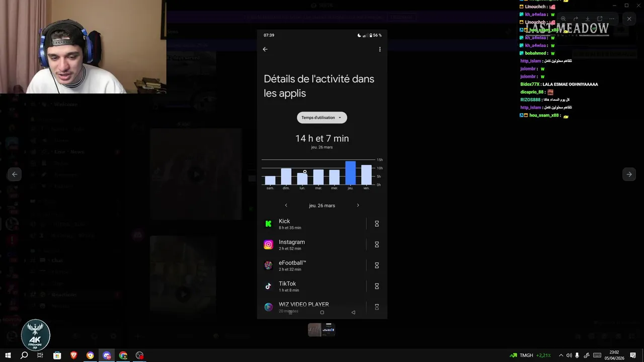Viewport: 644px width, 362px height.
Task: Tap the Android recent apps button
Action: (290, 312)
